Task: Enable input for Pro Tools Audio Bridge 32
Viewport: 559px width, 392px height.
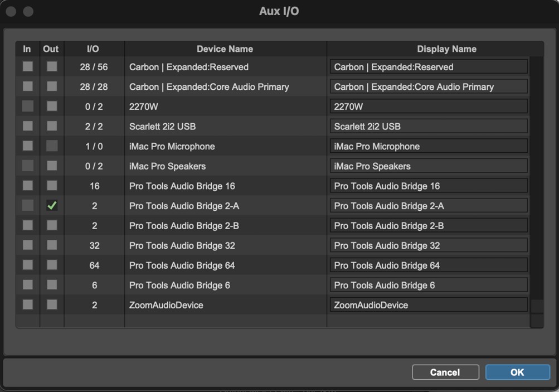Action: pos(27,245)
